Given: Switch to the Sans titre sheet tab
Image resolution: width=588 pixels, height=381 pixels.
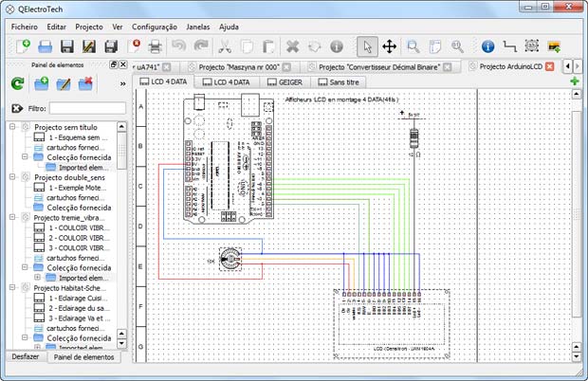Looking at the screenshot, I should [x=339, y=82].
